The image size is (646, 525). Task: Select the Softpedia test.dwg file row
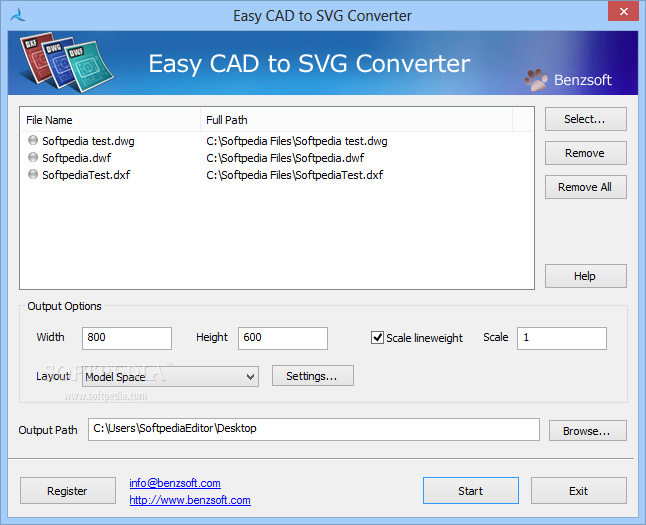[x=276, y=141]
